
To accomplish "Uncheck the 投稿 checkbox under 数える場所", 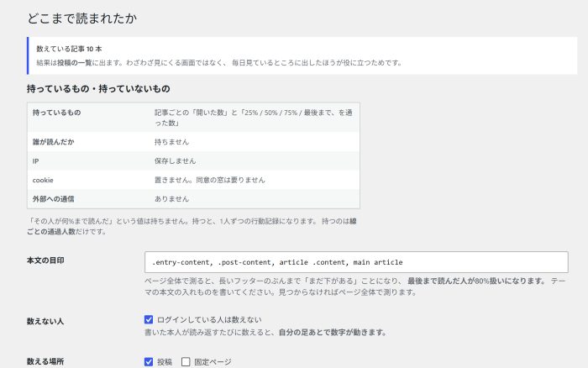I will coord(149,361).
